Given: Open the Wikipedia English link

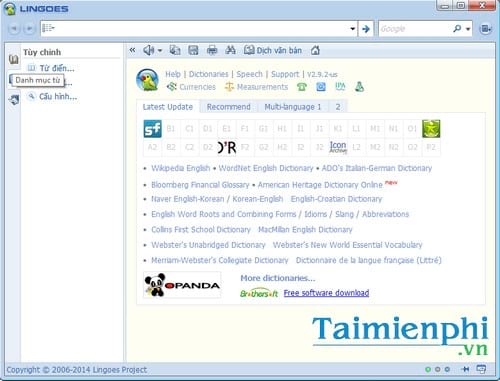Looking at the screenshot, I should click(x=181, y=168).
